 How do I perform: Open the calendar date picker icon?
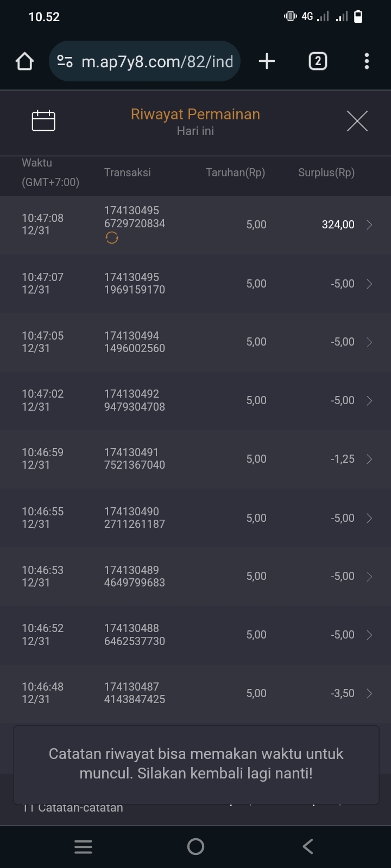click(x=43, y=120)
